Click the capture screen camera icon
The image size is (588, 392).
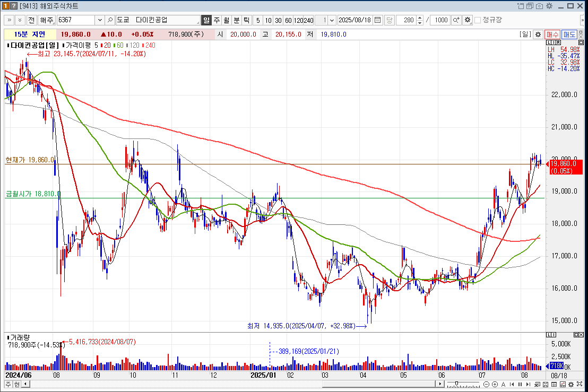click(x=539, y=6)
